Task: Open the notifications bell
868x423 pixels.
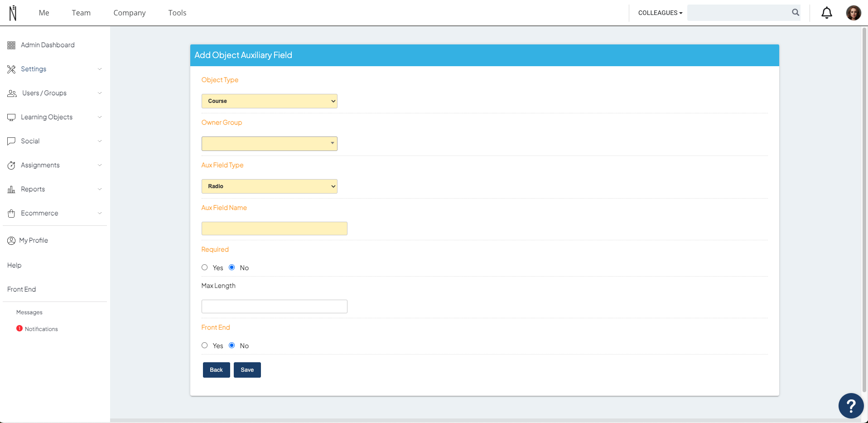Action: (x=827, y=13)
